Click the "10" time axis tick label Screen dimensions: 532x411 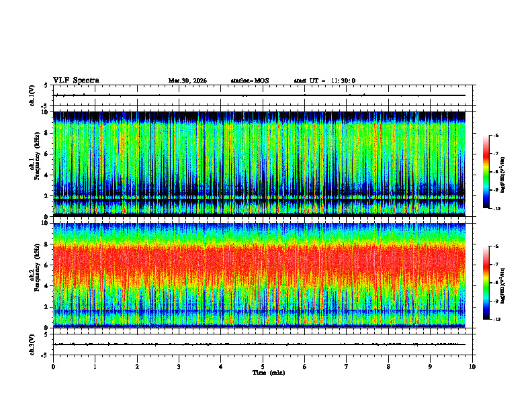click(x=472, y=367)
